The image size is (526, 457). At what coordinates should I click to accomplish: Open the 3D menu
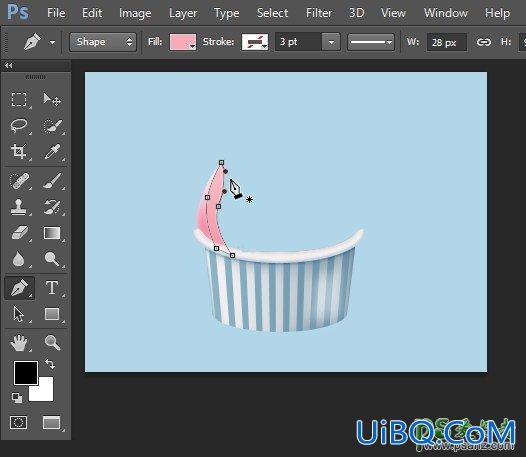[x=357, y=13]
